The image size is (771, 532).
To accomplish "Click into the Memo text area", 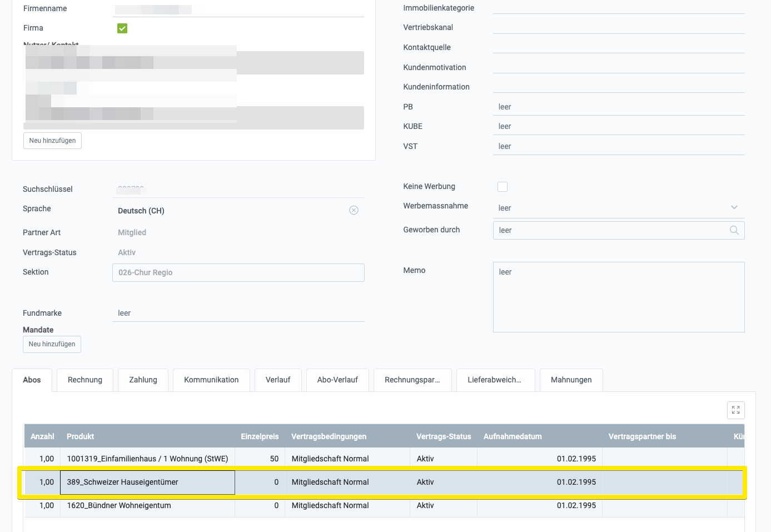I will tap(619, 297).
